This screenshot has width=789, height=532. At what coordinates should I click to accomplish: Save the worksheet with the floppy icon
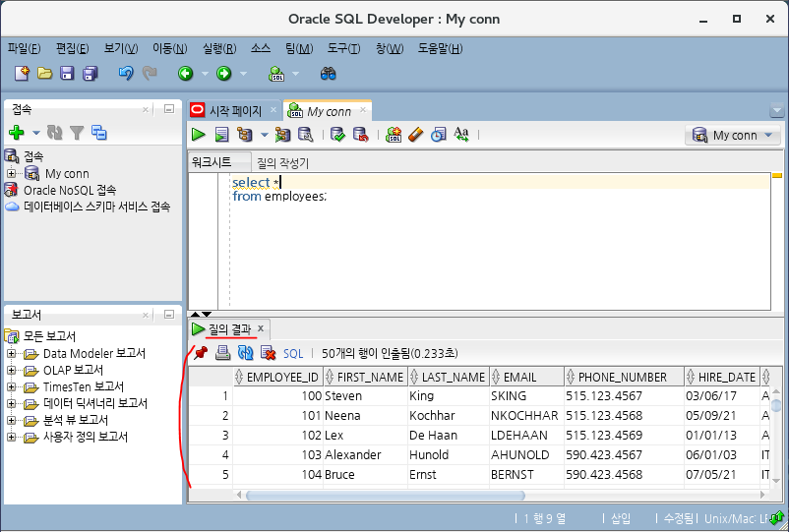(67, 74)
